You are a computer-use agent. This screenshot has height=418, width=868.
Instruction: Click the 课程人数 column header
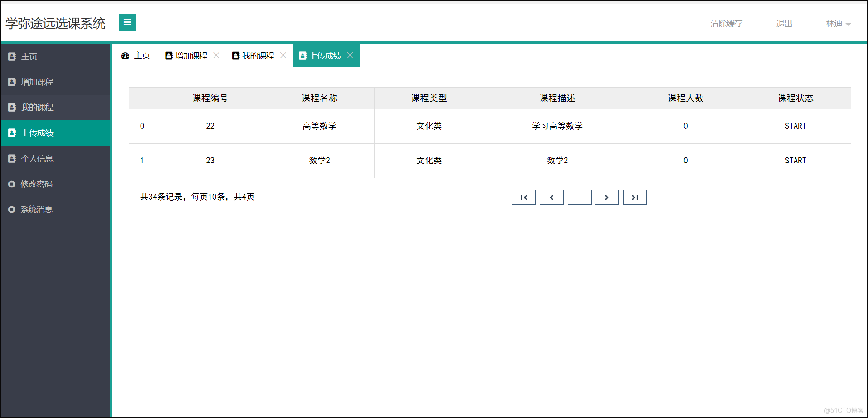coord(686,98)
